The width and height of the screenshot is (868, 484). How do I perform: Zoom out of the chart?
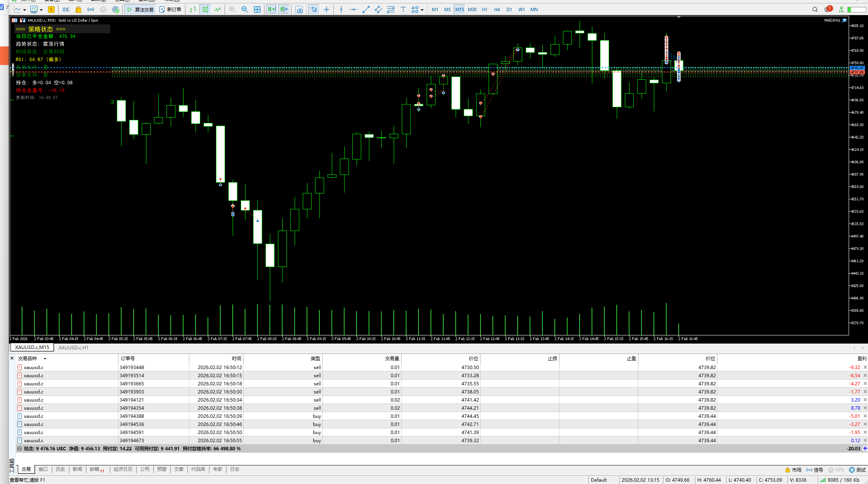coord(245,10)
